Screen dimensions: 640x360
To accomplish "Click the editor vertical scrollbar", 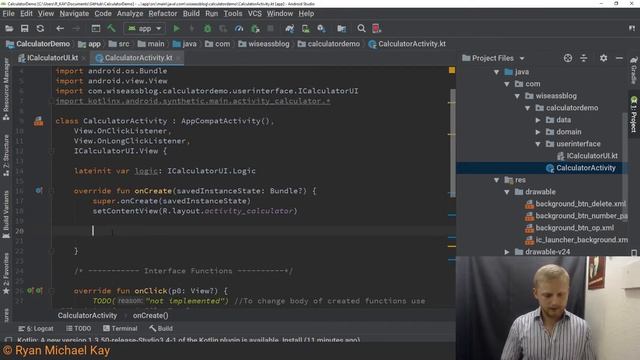I will click(x=453, y=143).
